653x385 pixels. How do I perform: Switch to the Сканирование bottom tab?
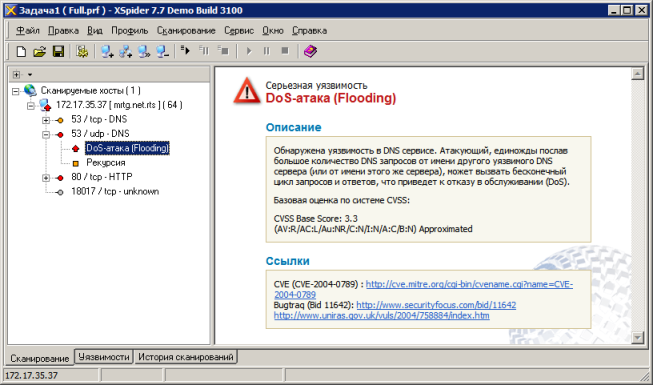coord(40,358)
